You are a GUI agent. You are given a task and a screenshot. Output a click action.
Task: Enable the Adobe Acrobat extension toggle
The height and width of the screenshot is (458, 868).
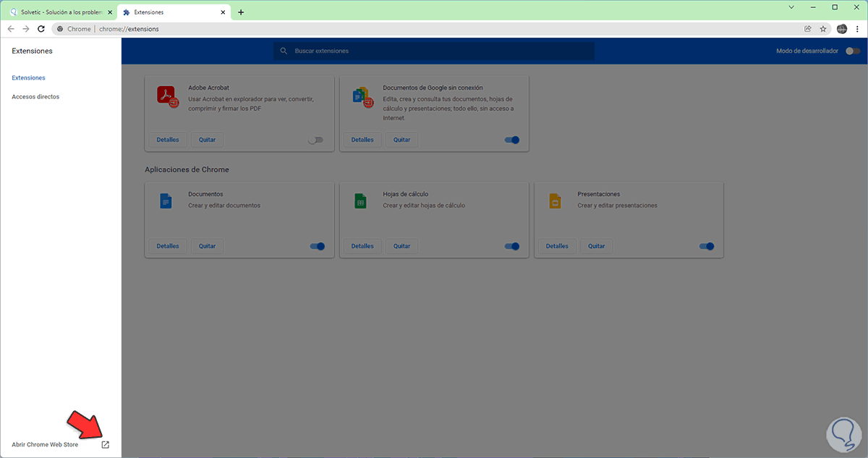click(x=315, y=140)
